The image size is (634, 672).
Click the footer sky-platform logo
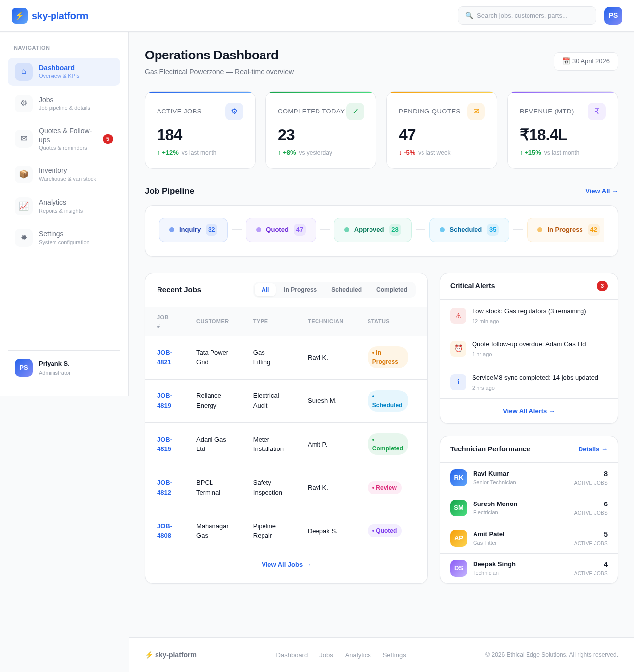click(170, 655)
